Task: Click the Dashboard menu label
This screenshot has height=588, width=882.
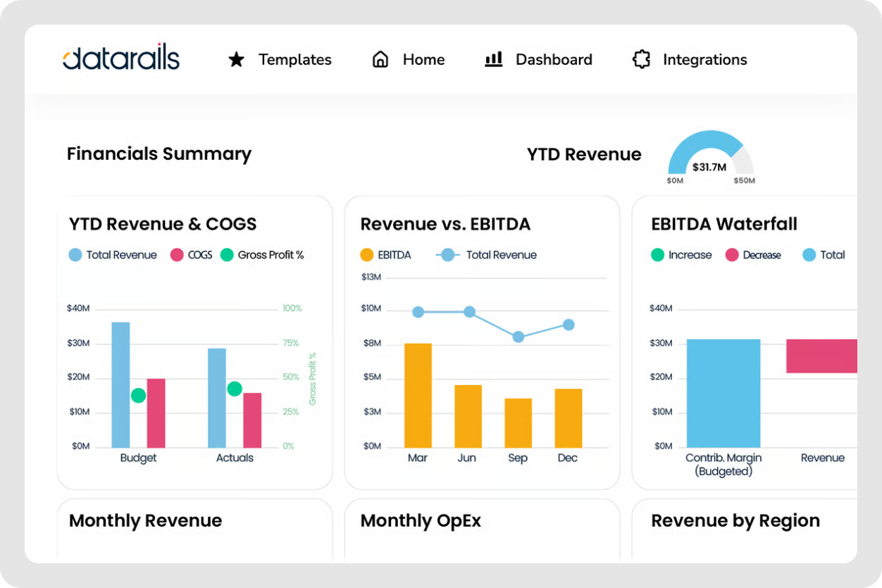Action: click(554, 59)
